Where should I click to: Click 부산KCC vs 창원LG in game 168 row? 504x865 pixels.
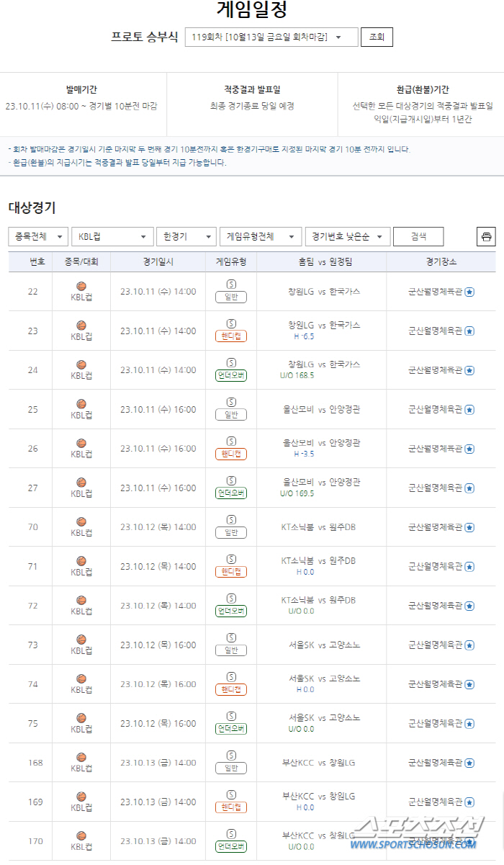tap(319, 763)
